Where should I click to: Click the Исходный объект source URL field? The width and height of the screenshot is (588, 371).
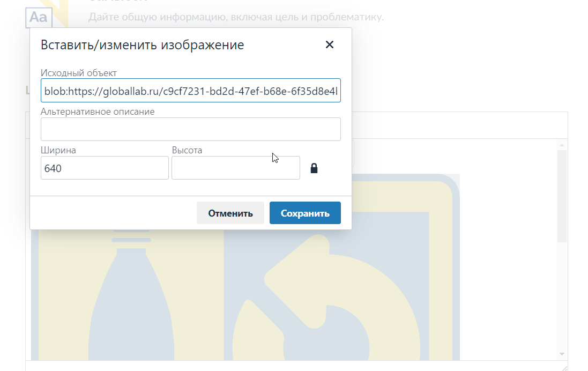coord(190,91)
